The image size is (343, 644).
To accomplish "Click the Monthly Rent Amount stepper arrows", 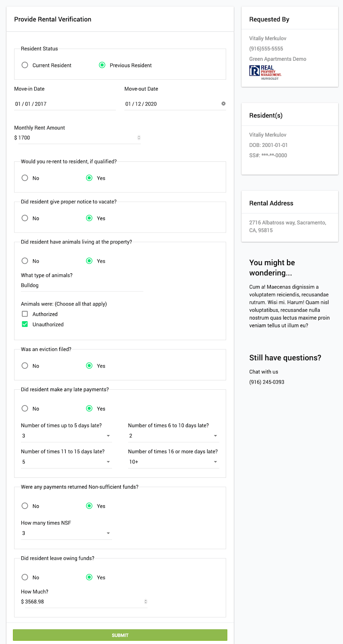I will click(x=139, y=138).
